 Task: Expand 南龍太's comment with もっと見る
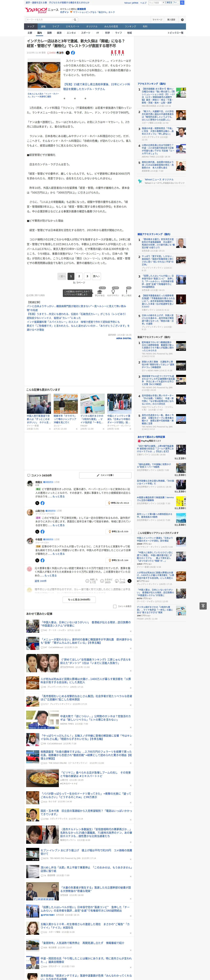tap(59, 497)
